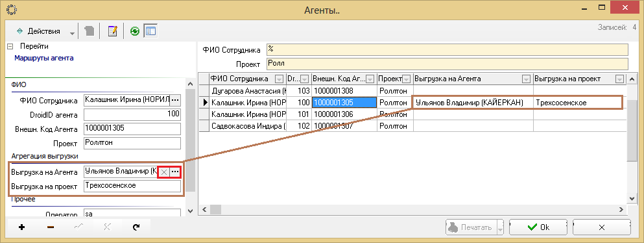
Task: Open lookup ellipsis for Выгрузка на Агента
Action: click(x=175, y=172)
